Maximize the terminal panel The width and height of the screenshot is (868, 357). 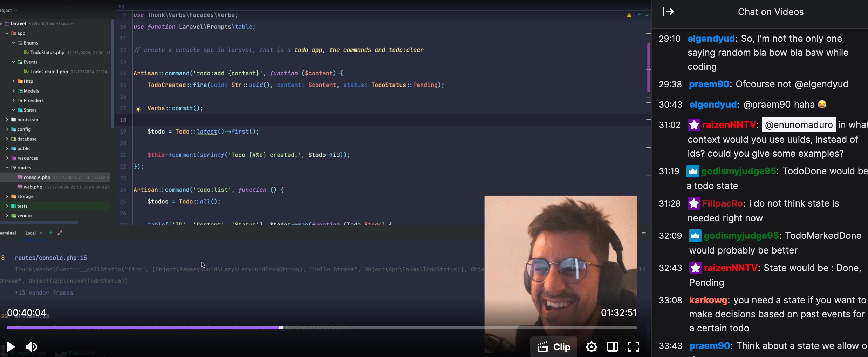pos(60,233)
